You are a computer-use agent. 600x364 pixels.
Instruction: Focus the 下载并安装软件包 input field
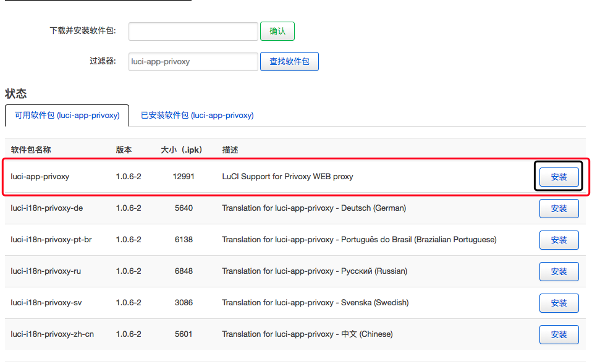coord(193,31)
